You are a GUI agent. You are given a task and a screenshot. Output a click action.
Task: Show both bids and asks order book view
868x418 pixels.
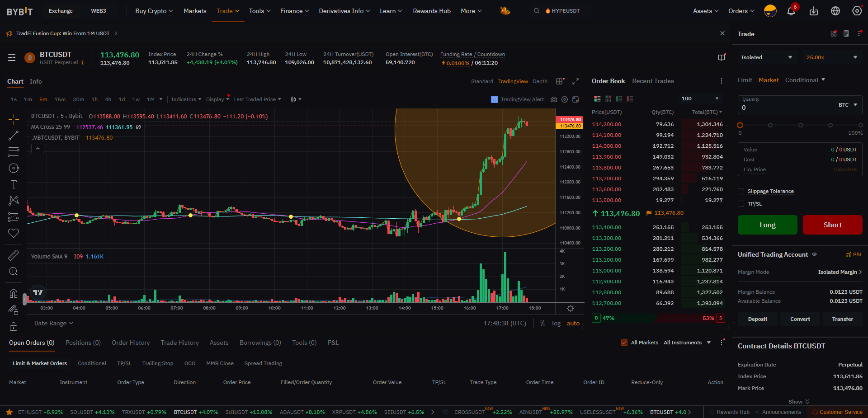pyautogui.click(x=597, y=99)
